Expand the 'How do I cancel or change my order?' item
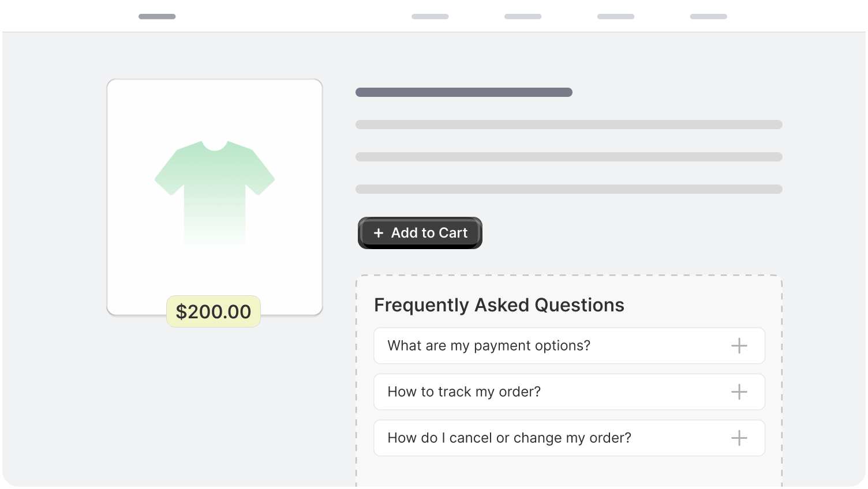Image resolution: width=868 pixels, height=489 pixels. tap(569, 438)
